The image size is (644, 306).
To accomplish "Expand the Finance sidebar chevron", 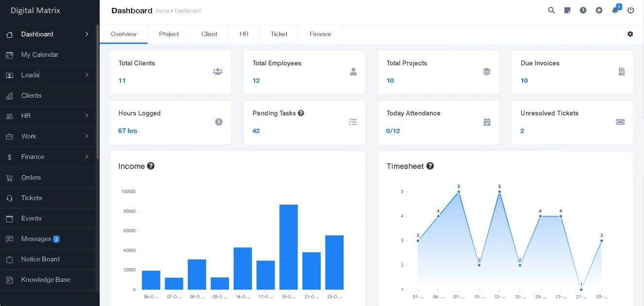I will (x=86, y=156).
